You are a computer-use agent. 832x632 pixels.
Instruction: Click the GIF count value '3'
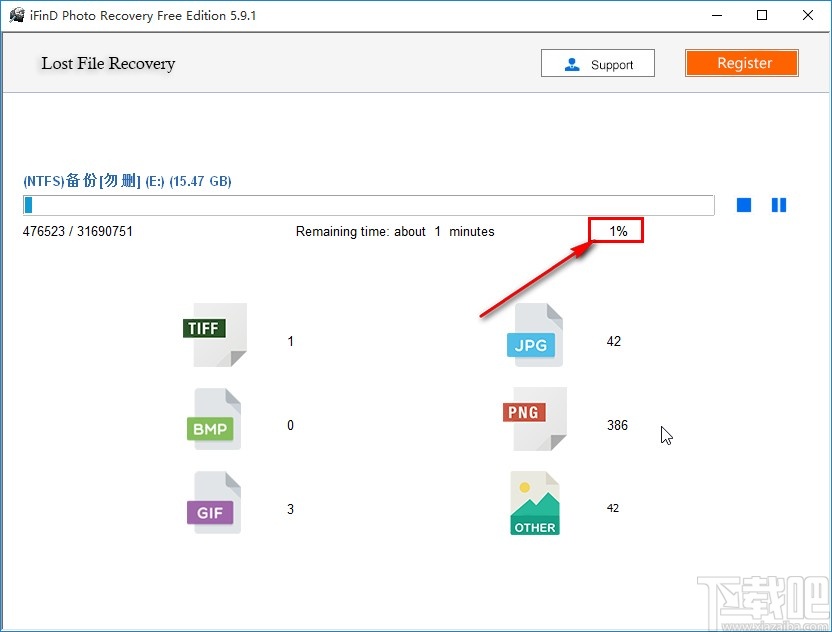[290, 509]
